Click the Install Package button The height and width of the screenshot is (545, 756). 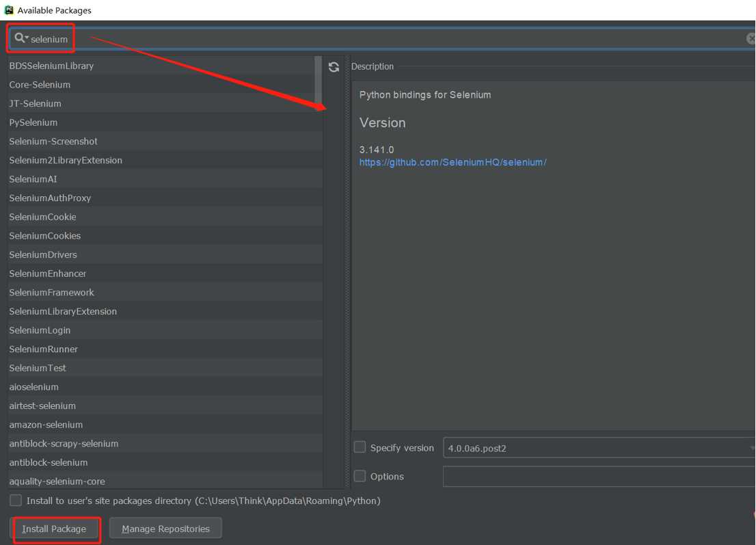coord(54,529)
